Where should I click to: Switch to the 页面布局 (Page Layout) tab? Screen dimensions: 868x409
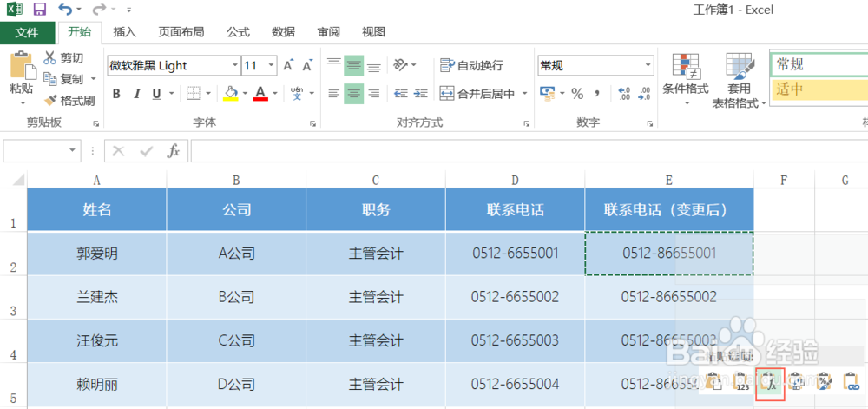(x=181, y=32)
